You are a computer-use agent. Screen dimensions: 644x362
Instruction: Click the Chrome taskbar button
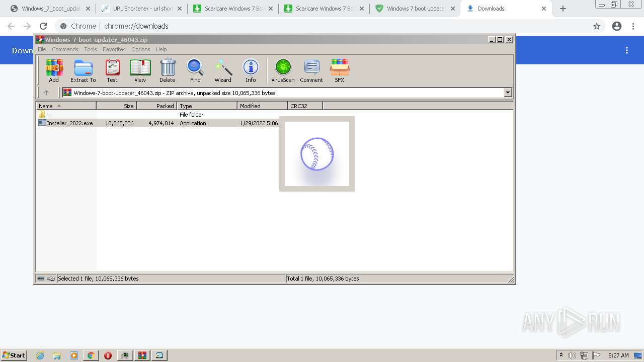click(91, 355)
